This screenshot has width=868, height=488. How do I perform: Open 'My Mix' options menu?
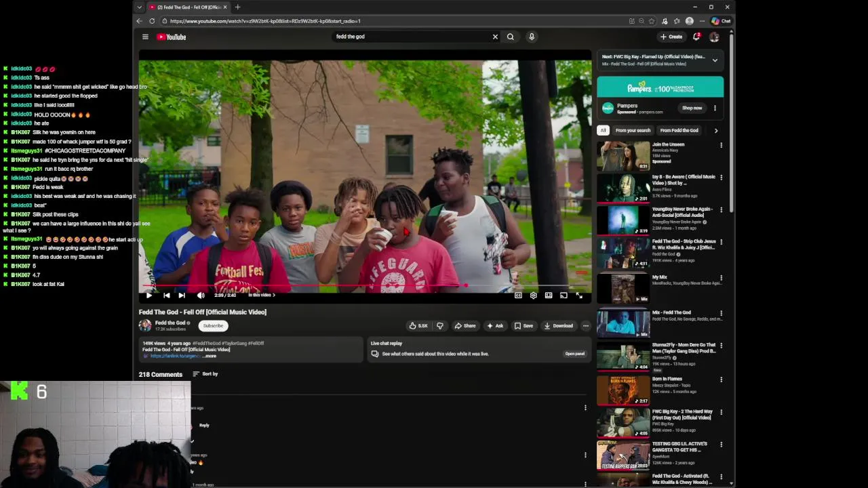click(722, 278)
